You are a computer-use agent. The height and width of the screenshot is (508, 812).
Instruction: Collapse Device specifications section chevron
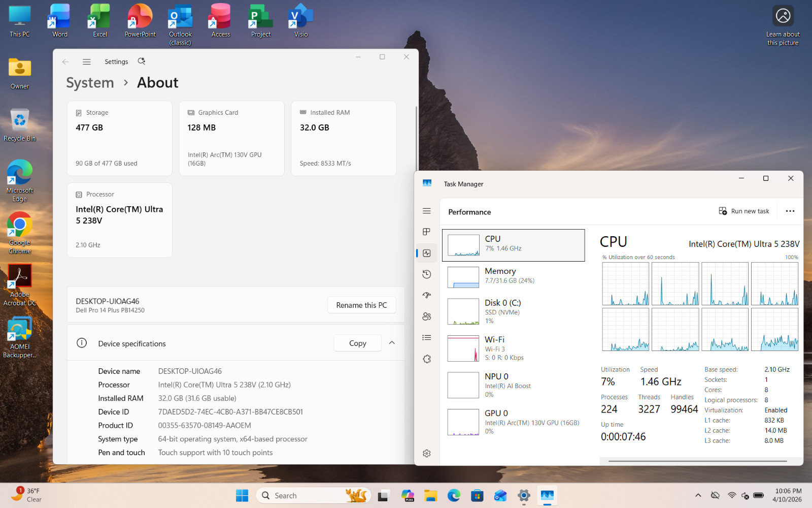[x=392, y=343]
